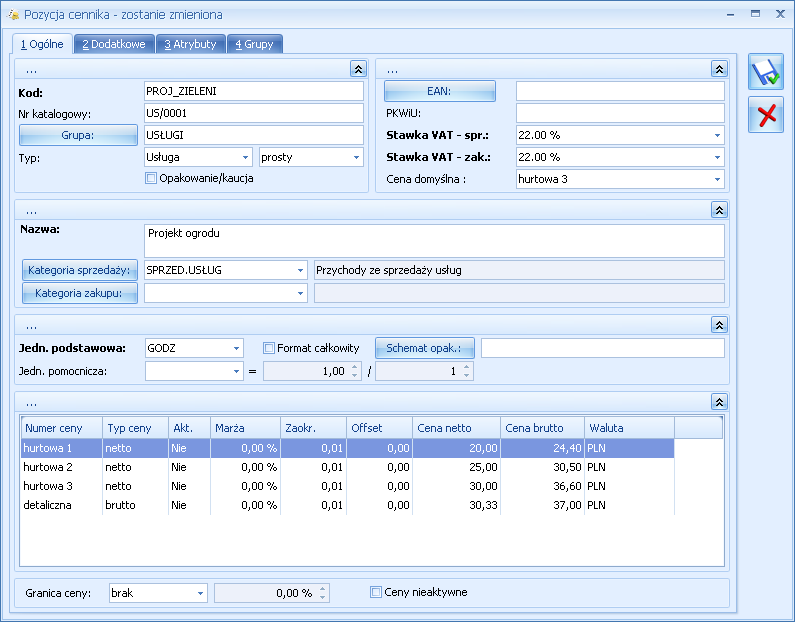Select the 1 Ogólne tab
The height and width of the screenshot is (622, 795).
tap(42, 44)
